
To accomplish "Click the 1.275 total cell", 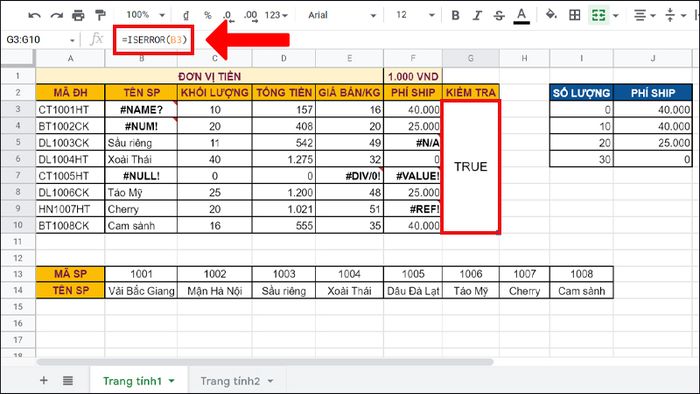I will 283,159.
